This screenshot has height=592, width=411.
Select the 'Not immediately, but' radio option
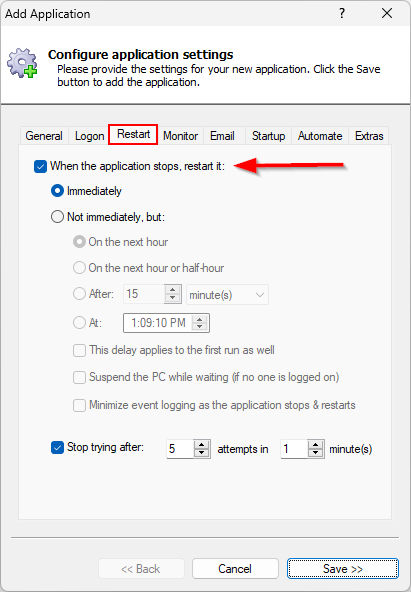[57, 217]
